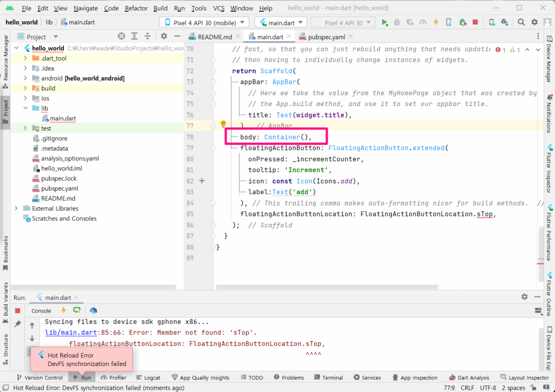Click the Select Opened File target icon in the Project panel
The image size is (555, 392).
121,36
